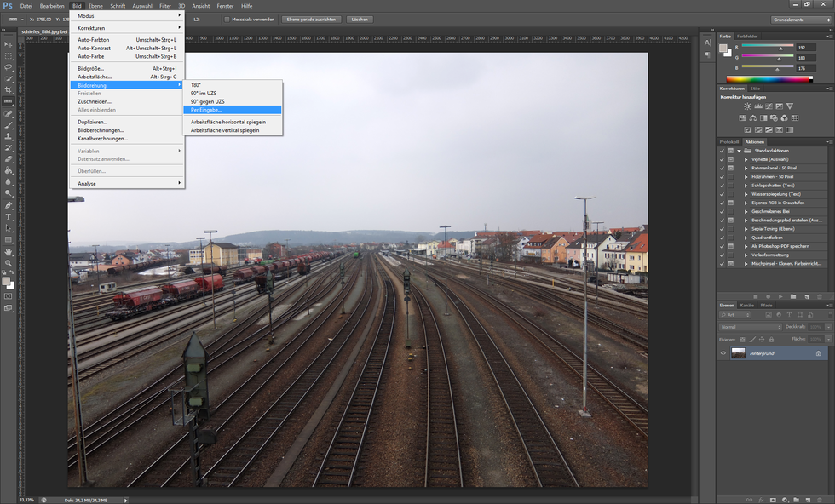835x504 pixels.
Task: Select the Zoom magnifier tool
Action: coord(9,263)
